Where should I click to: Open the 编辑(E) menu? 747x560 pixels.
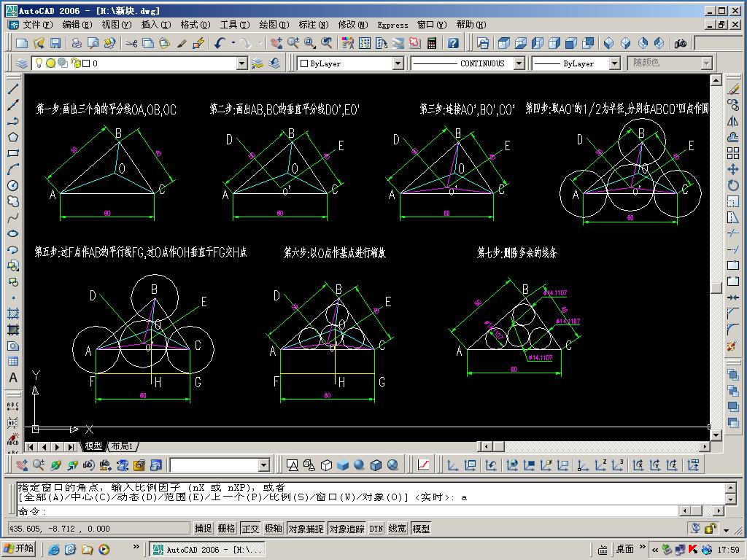click(x=77, y=25)
